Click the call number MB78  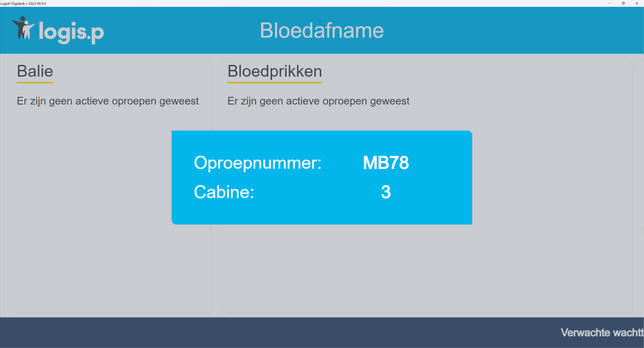(385, 163)
